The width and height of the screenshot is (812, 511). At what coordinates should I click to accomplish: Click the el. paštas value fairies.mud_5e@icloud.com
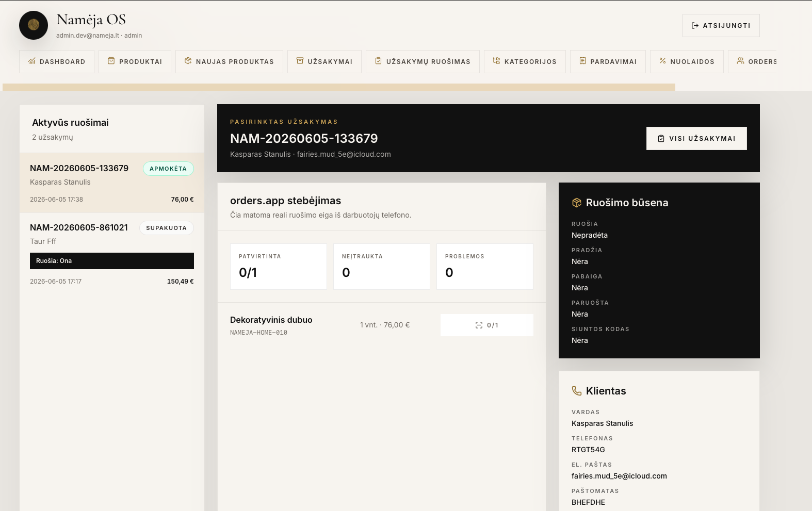pos(619,476)
